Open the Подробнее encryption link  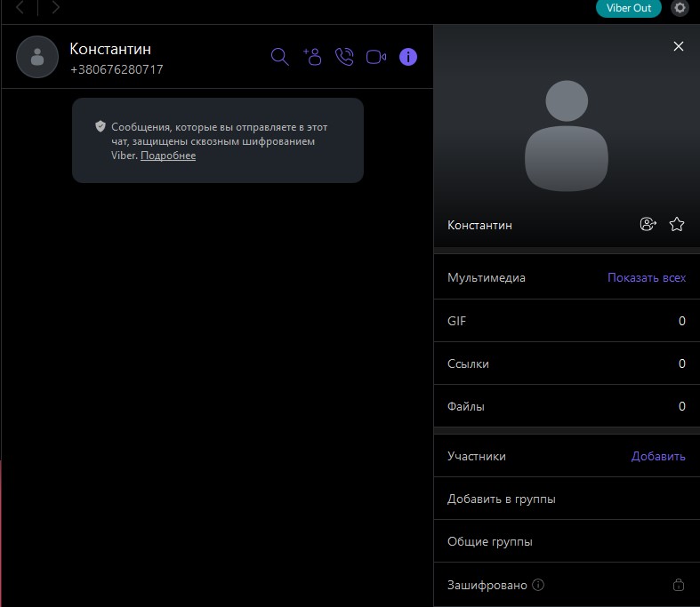[168, 156]
